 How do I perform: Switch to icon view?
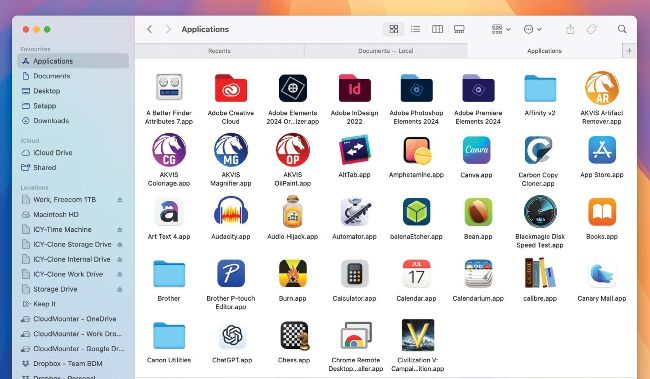pos(393,29)
